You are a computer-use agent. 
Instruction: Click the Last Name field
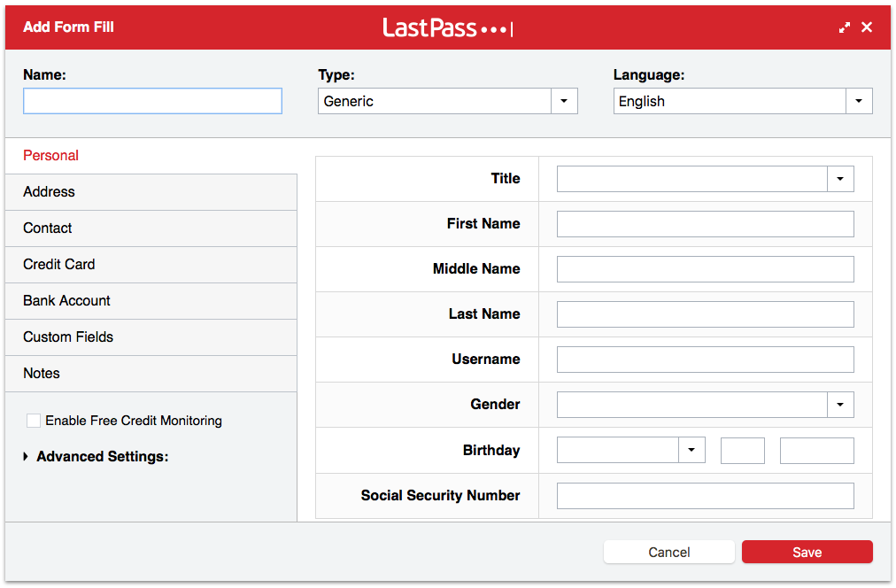pos(705,314)
